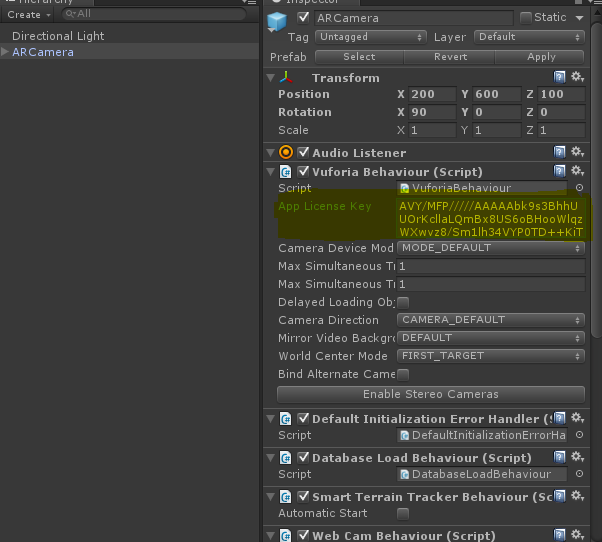Collapse the Audio Listener foldout
602x542 pixels.
click(x=271, y=153)
